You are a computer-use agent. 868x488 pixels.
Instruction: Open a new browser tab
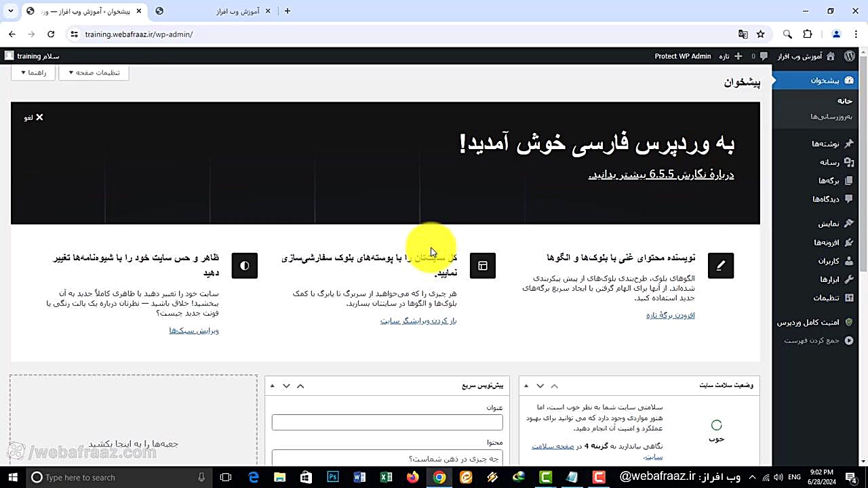click(x=288, y=11)
